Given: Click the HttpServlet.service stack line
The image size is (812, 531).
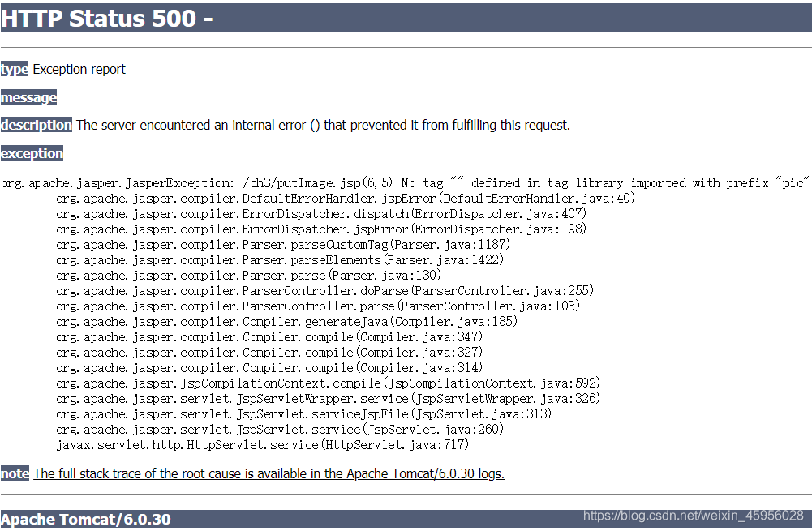Looking at the screenshot, I should click(x=263, y=444).
